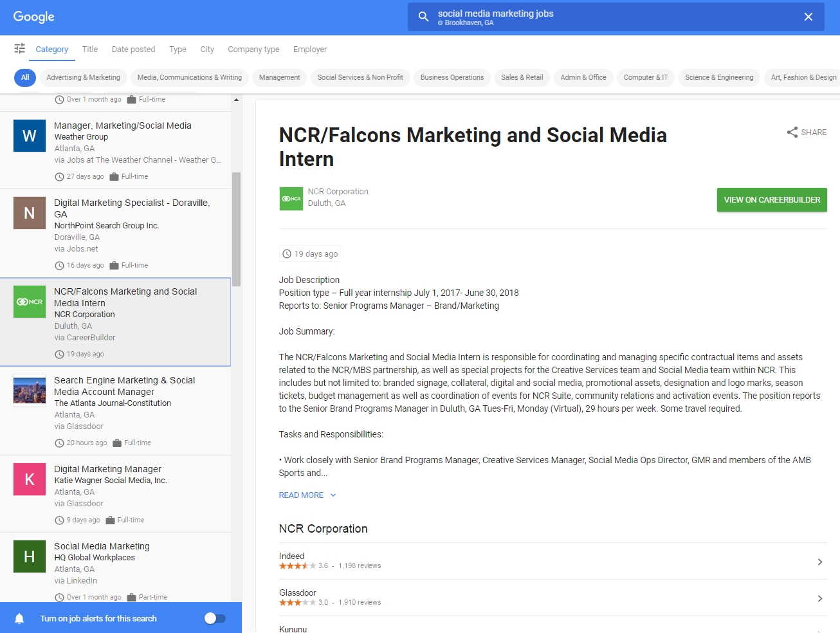Filter by Management category
The image size is (840, 633).
[279, 77]
